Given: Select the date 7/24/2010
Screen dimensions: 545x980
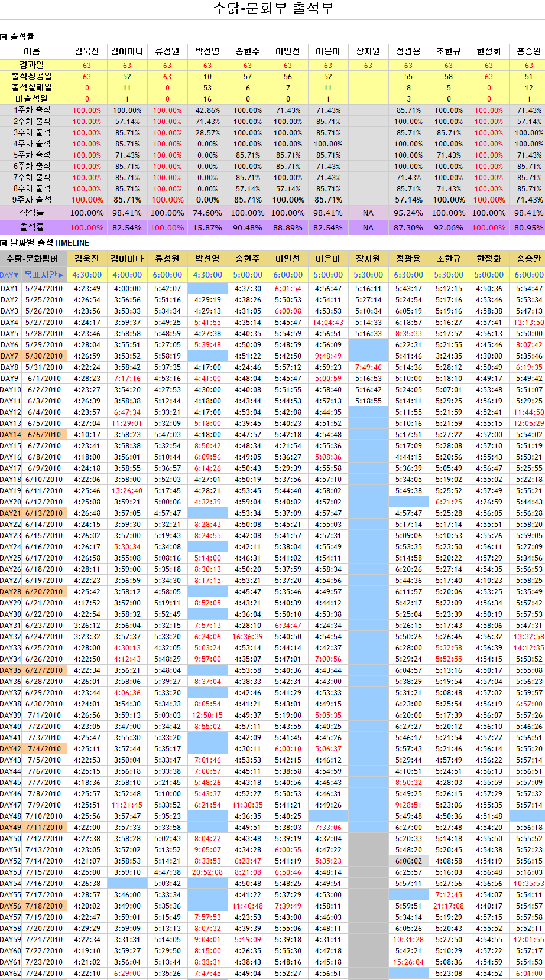Looking at the screenshot, I should tap(44, 974).
